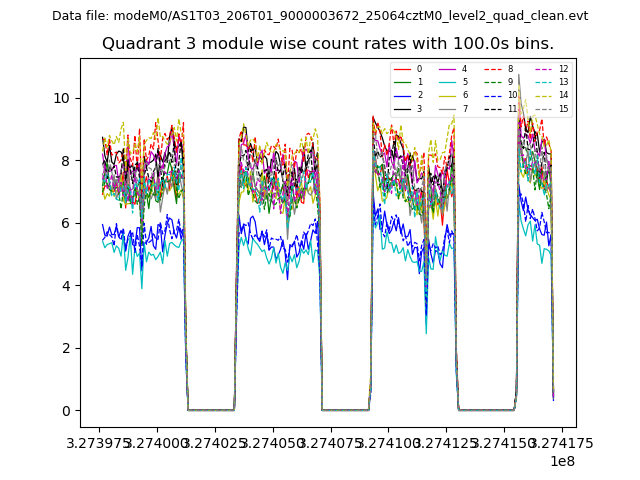The image size is (640, 480).
Task: Click the x-axis tick label 3.273975
Action: click(x=100, y=442)
